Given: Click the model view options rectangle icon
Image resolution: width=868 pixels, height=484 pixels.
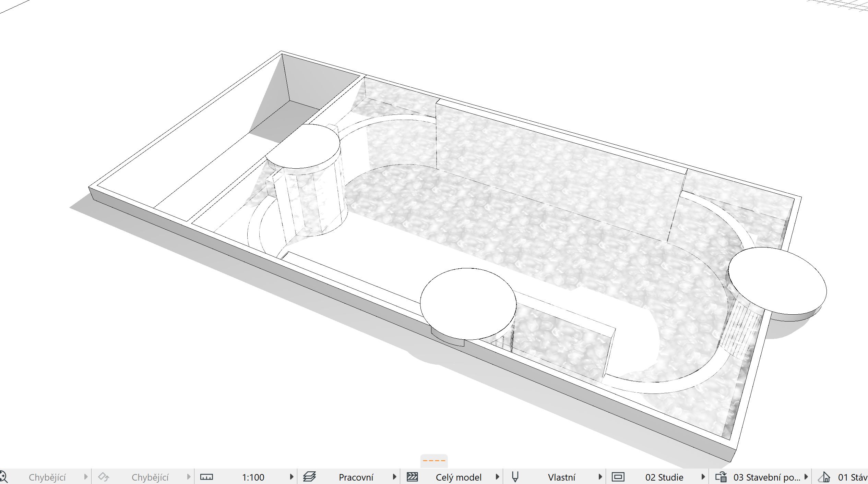Looking at the screenshot, I should [x=618, y=477].
